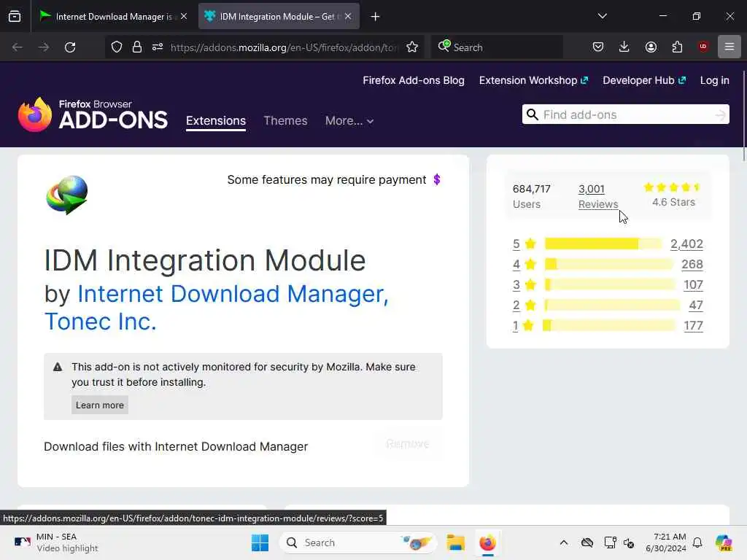The width and height of the screenshot is (747, 560).
Task: Open the MIN - SEA widget on taskbar
Action: click(56, 542)
